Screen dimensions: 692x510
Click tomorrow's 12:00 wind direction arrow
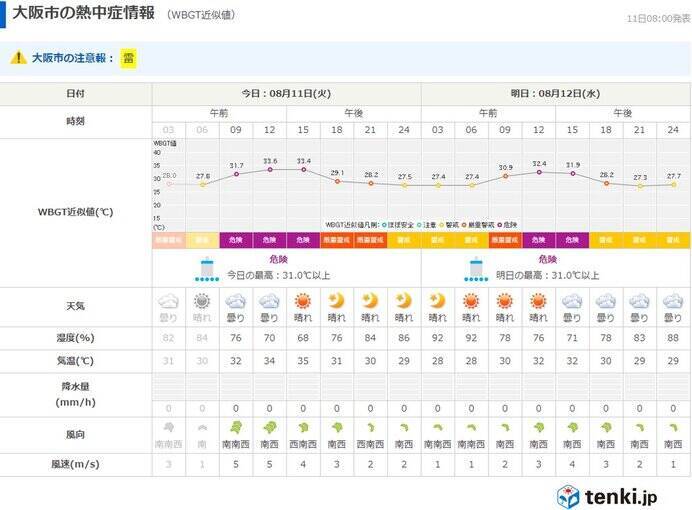(x=539, y=428)
